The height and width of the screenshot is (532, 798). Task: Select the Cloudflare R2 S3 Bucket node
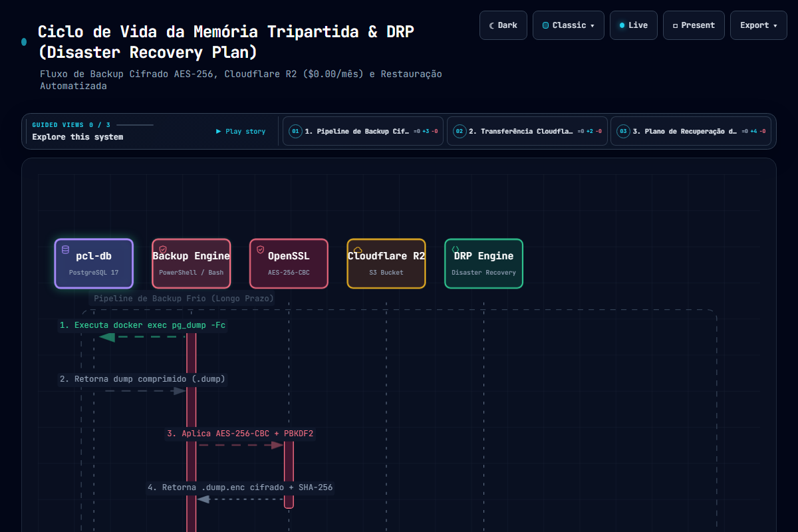(x=386, y=263)
